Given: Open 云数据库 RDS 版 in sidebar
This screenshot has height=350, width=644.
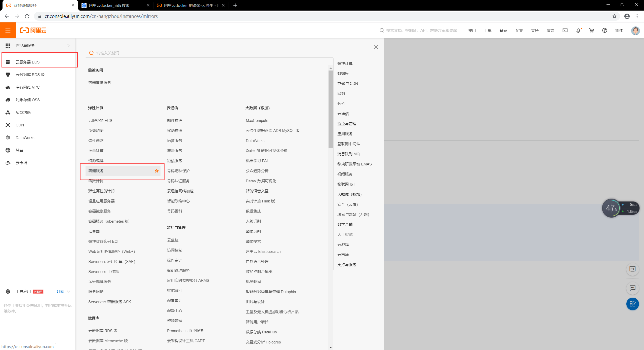Looking at the screenshot, I should pos(30,75).
